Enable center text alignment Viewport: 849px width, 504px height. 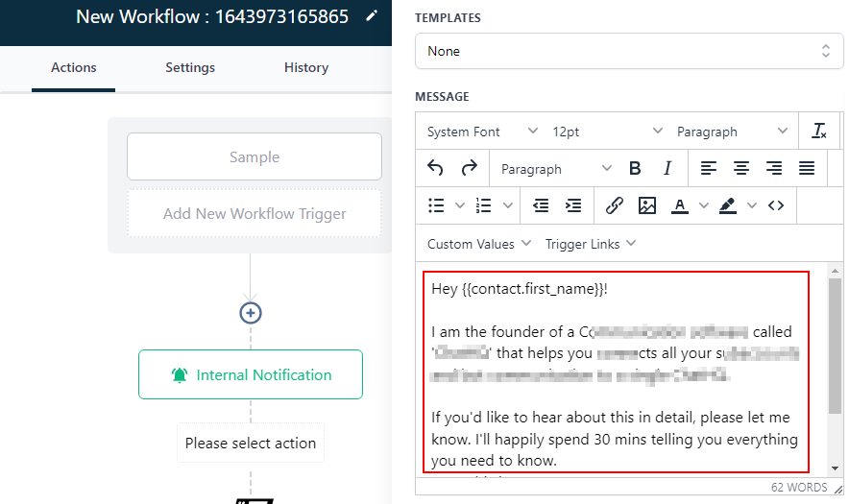click(741, 168)
